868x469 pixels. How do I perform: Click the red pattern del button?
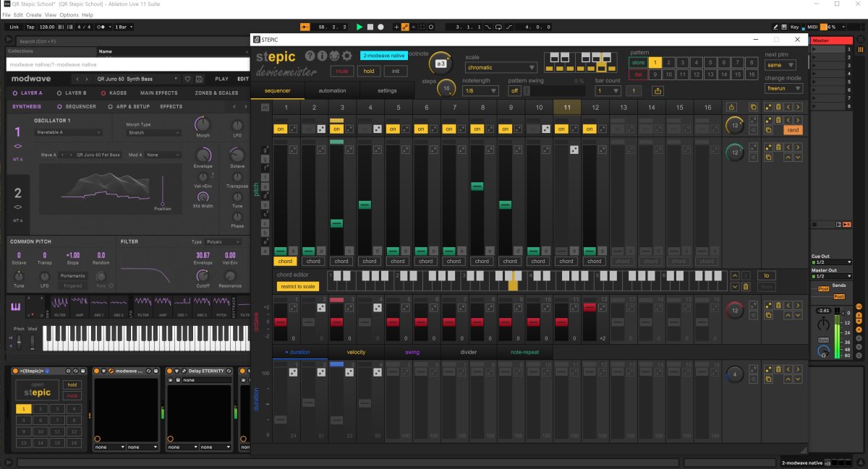point(637,74)
